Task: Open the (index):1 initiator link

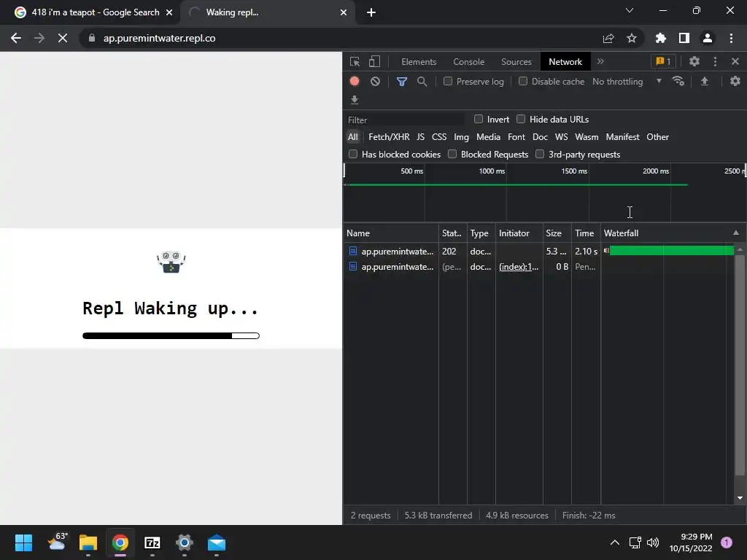Action: tap(519, 267)
